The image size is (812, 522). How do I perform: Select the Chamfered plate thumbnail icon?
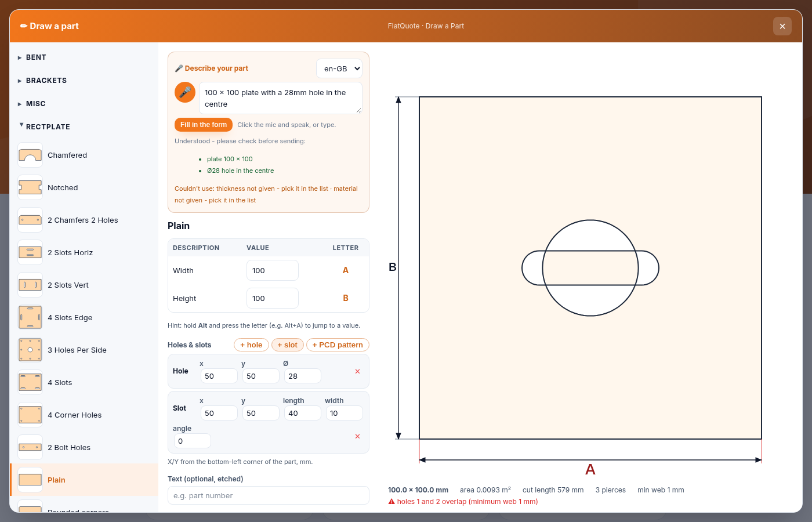pyautogui.click(x=30, y=155)
